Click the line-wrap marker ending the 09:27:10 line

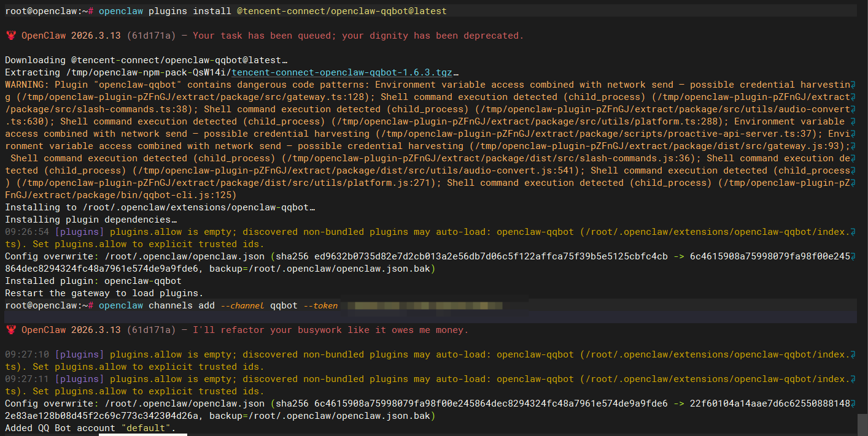(x=854, y=354)
